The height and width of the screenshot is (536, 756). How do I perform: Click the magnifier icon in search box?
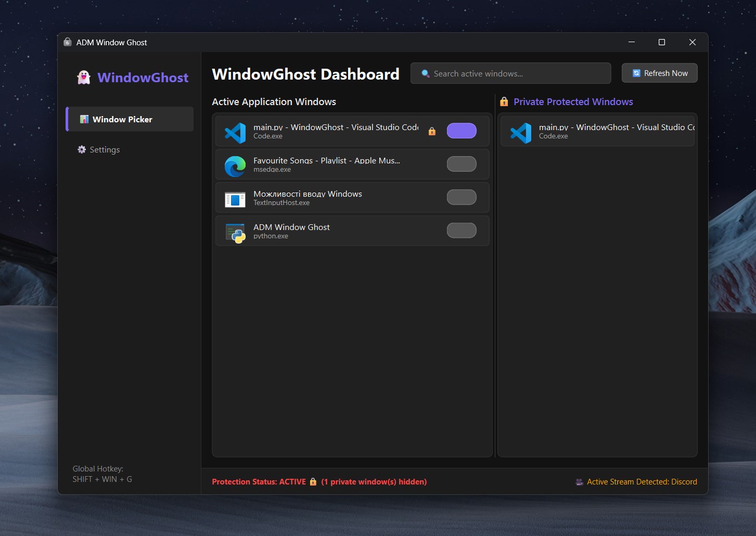click(x=425, y=73)
